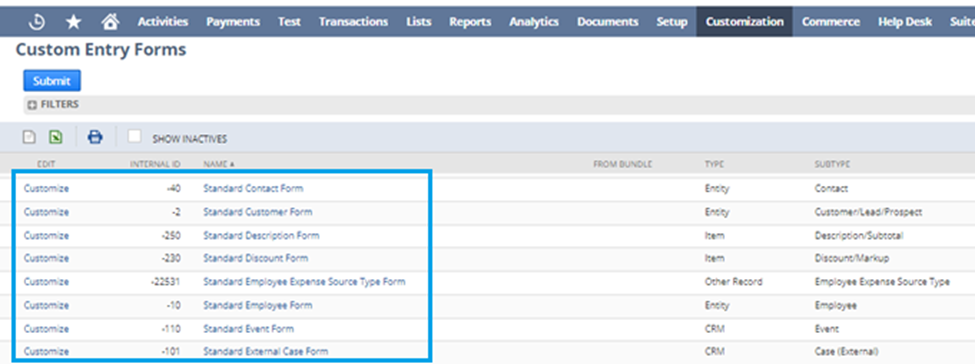The height and width of the screenshot is (364, 975).
Task: Open the Help Desk menu
Action: (905, 22)
